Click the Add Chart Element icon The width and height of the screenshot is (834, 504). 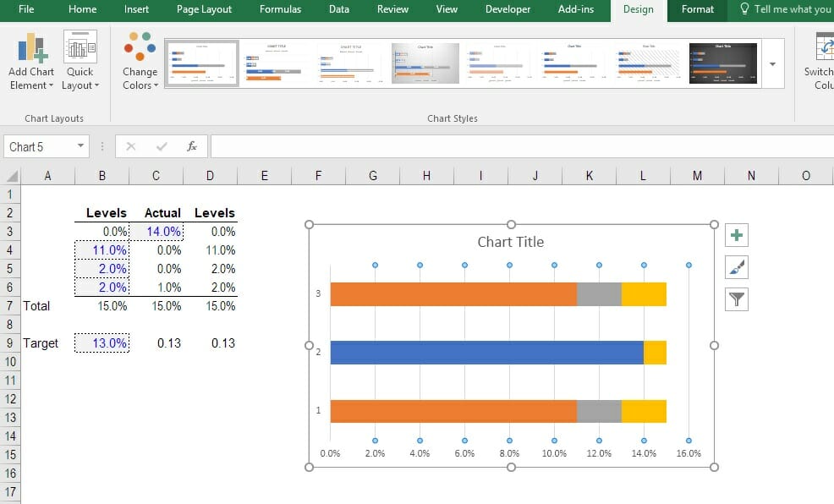[x=31, y=49]
